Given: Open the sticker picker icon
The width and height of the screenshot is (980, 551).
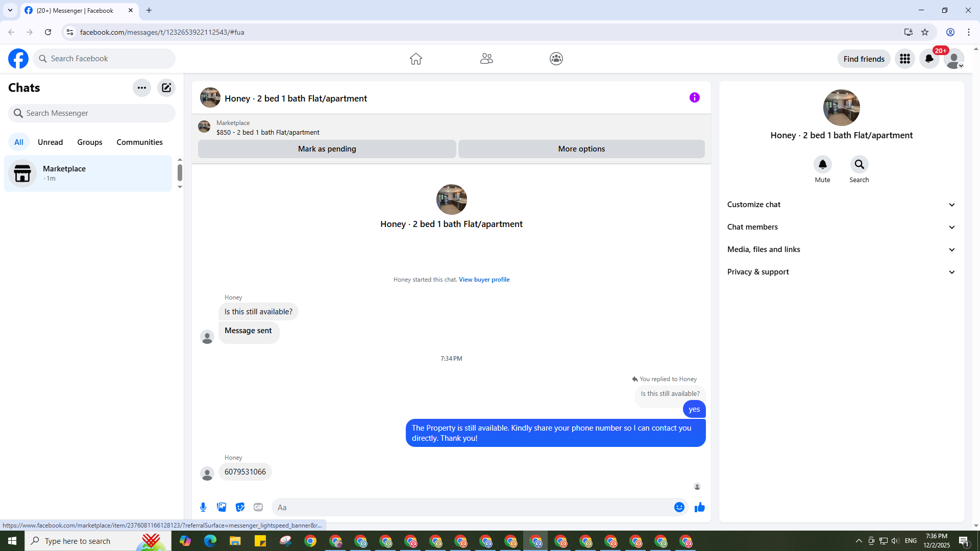Looking at the screenshot, I should click(240, 507).
